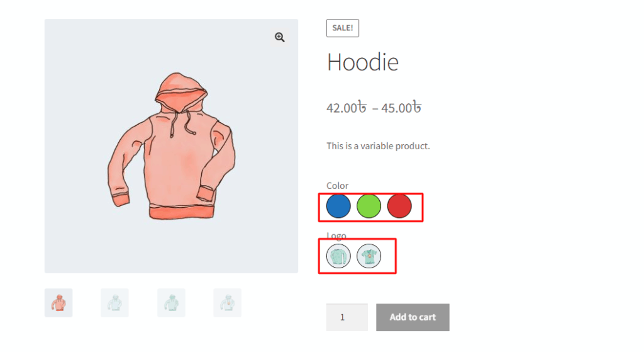
Task: Show the second pale hoodie thumbnail
Action: tap(114, 303)
